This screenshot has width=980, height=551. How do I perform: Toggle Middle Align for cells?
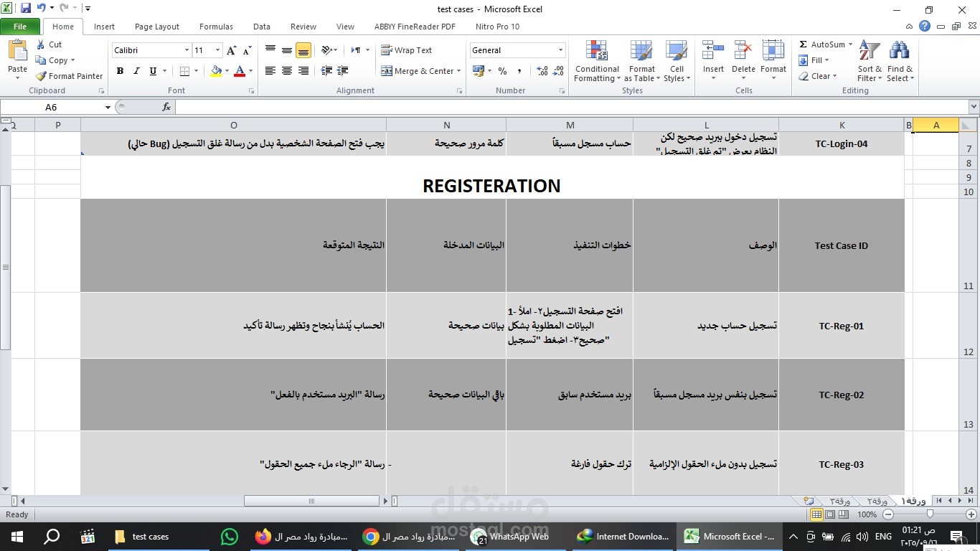point(287,50)
